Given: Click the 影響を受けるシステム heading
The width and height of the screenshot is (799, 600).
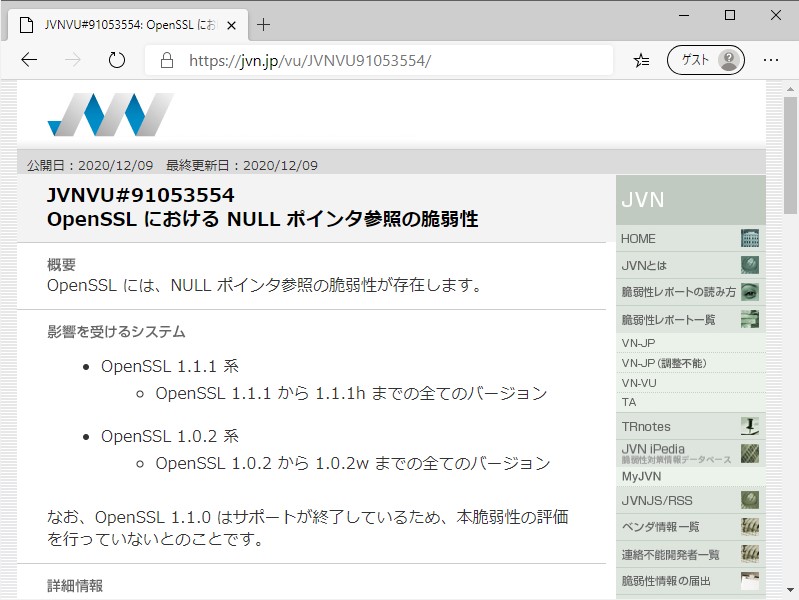Looking at the screenshot, I should 116,332.
